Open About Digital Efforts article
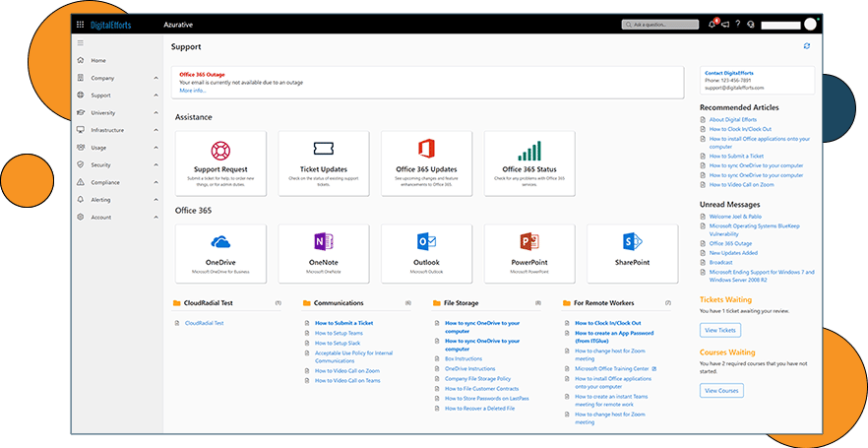 [733, 119]
